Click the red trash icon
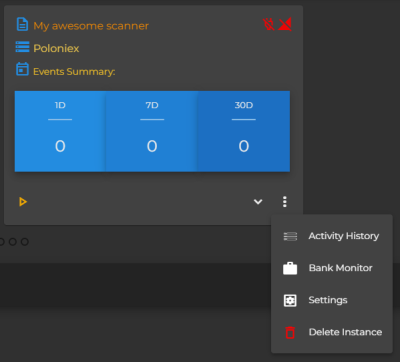Image resolution: width=400 pixels, height=362 pixels. [290, 332]
